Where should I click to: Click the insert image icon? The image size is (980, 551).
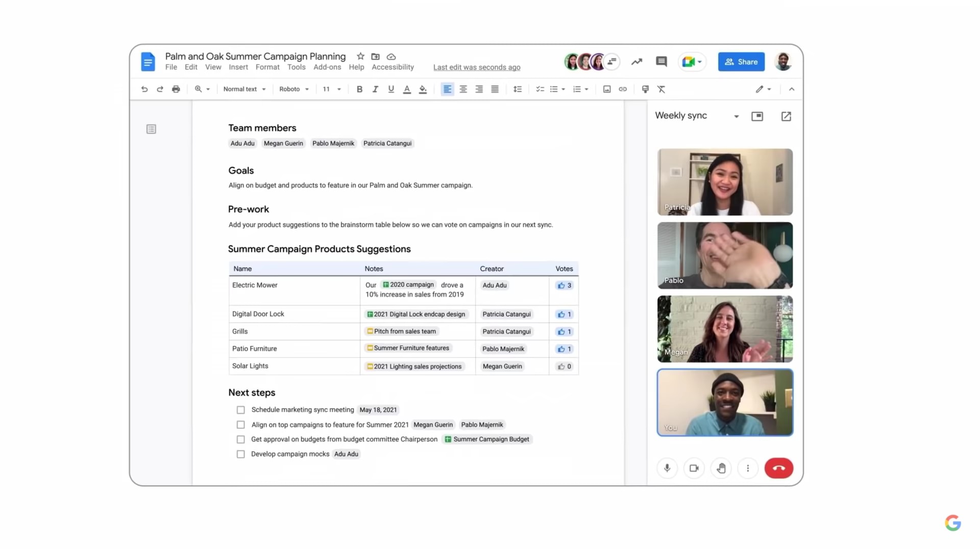coord(606,88)
